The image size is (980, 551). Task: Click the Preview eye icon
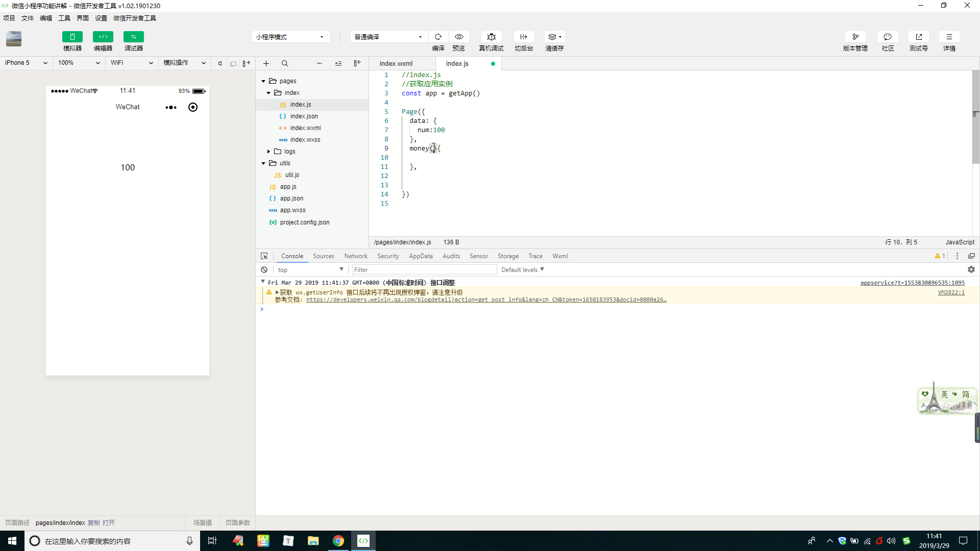(459, 37)
